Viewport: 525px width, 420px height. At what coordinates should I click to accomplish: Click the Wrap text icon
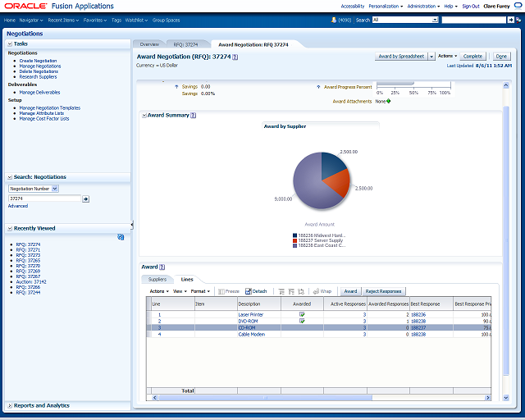click(x=316, y=291)
